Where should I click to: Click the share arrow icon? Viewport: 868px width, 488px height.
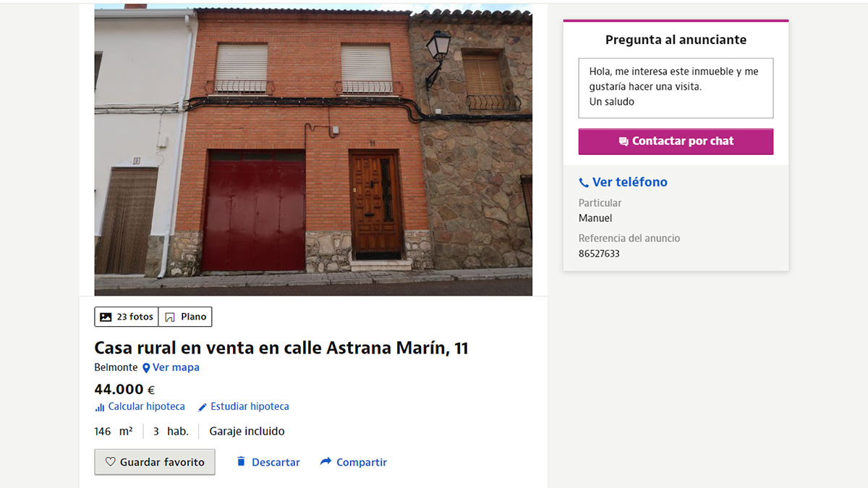point(325,461)
